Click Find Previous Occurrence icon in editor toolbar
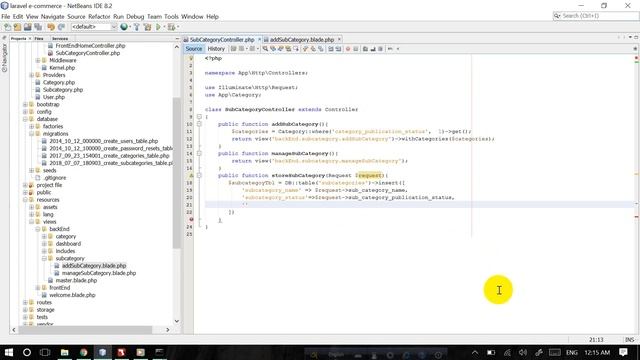This screenshot has width=640, height=360. 273,49
